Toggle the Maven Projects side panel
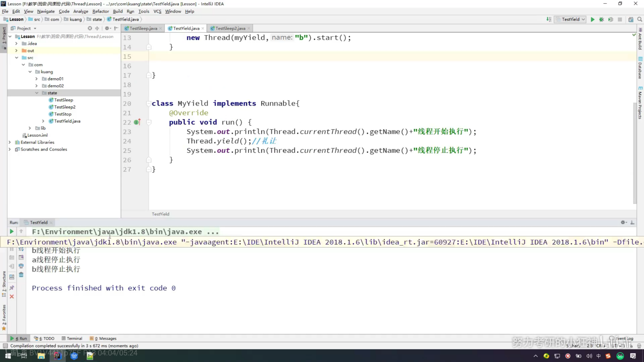644x362 pixels. coord(640,102)
